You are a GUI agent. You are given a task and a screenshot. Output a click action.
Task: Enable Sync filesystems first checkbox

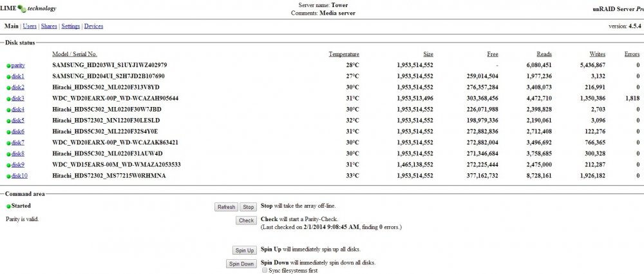265,271
